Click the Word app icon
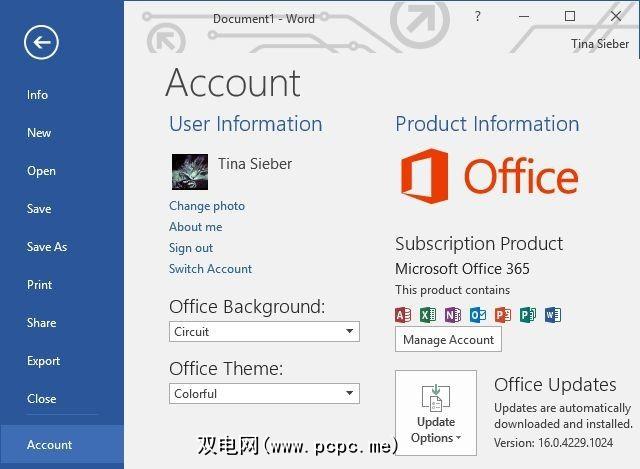 553,315
